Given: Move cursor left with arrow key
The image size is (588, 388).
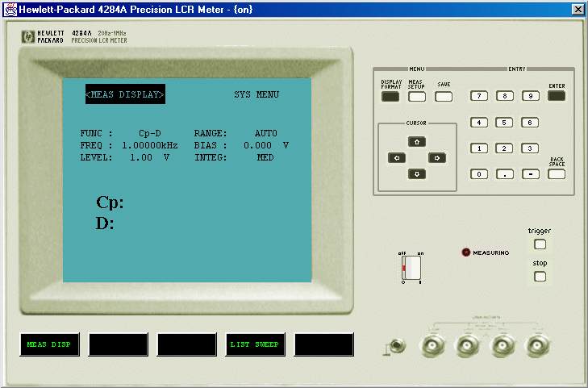Looking at the screenshot, I should pos(397,158).
